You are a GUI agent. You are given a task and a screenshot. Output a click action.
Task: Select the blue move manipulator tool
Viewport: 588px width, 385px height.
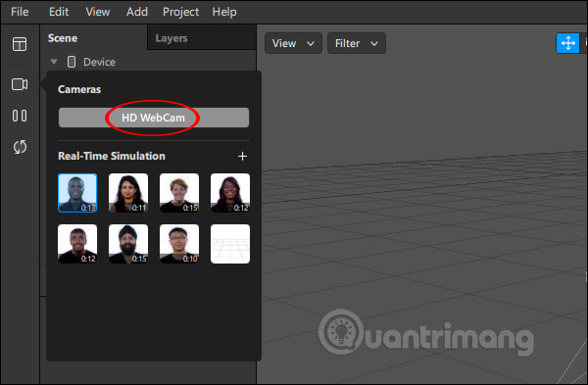(x=567, y=43)
